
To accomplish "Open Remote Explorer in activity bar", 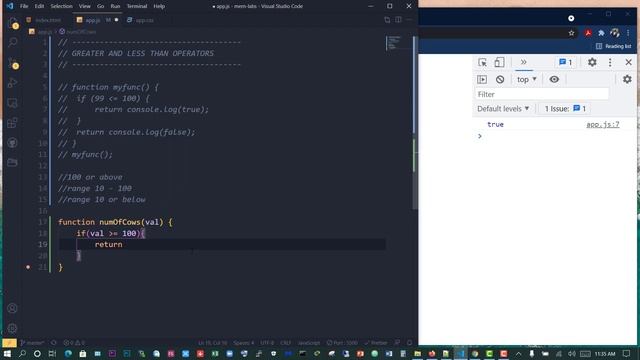I will [13, 103].
